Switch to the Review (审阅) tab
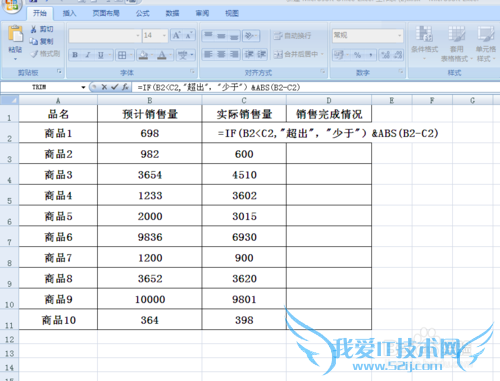 click(202, 13)
